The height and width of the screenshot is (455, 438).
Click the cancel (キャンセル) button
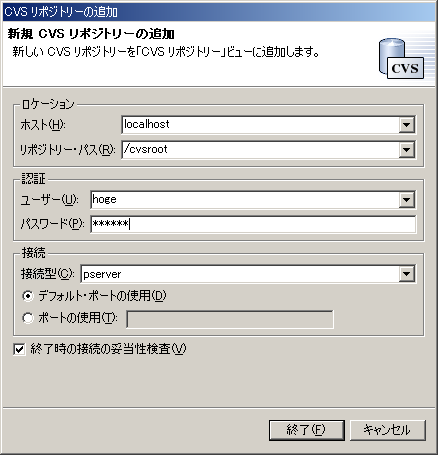click(388, 430)
